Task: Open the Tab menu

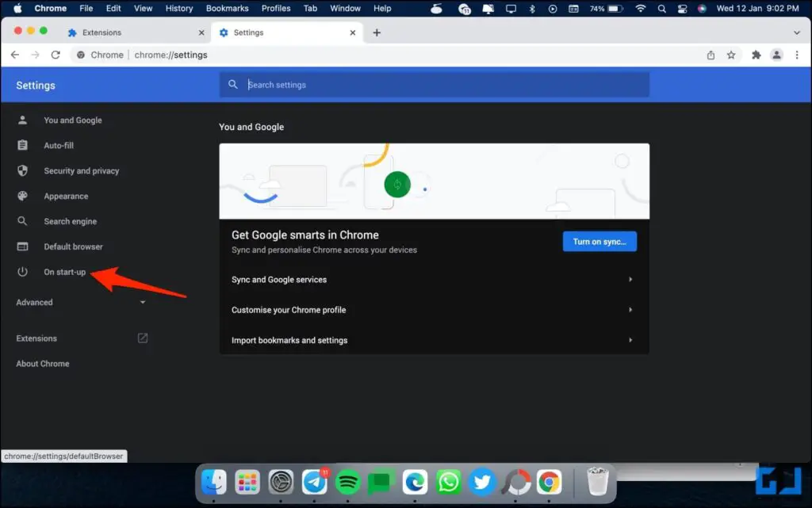Action: coord(310,8)
